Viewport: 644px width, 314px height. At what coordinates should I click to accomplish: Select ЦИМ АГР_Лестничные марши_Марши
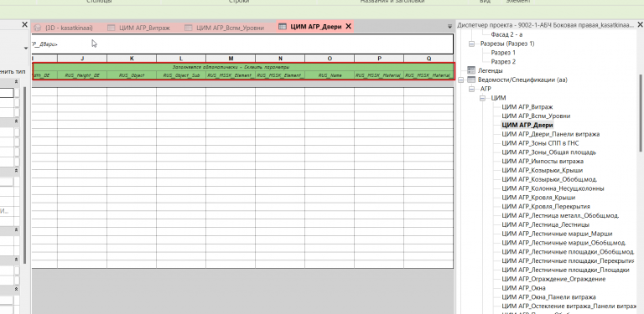[x=557, y=234]
